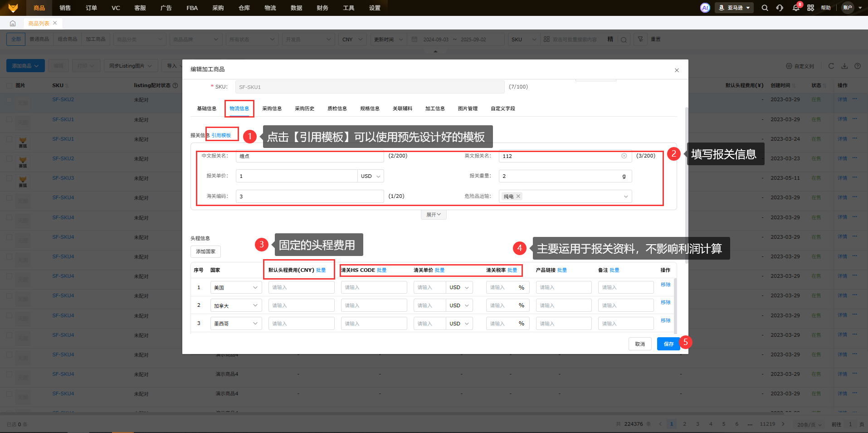Viewport: 868px width, 433px height.
Task: Click the 保存 button
Action: [x=668, y=344]
